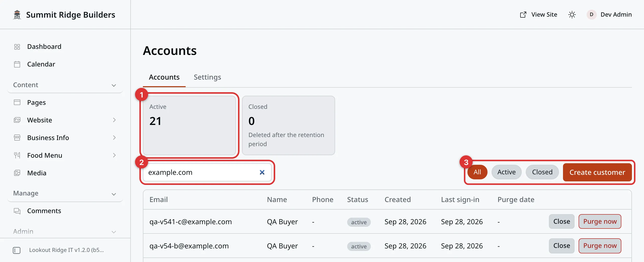644x262 pixels.
Task: Filter accounts by Closed pill
Action: (x=542, y=172)
